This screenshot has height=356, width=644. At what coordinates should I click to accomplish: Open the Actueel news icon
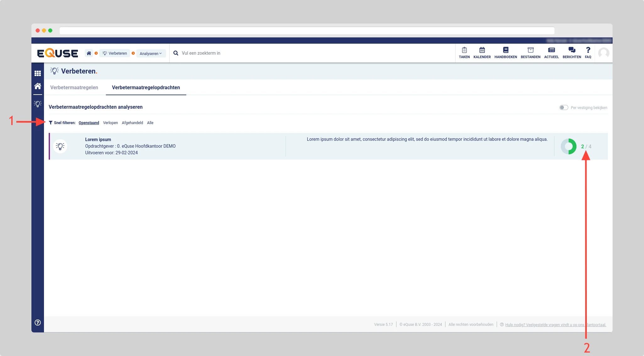pos(551,50)
